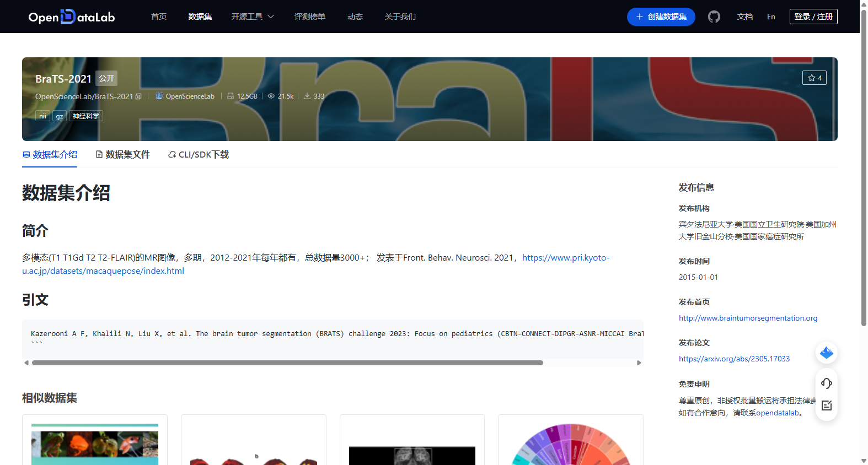Click the citation horizontal scrollbar

point(287,363)
